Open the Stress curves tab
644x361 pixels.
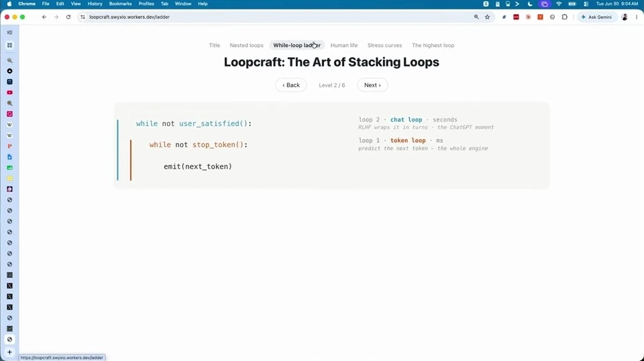(x=384, y=45)
